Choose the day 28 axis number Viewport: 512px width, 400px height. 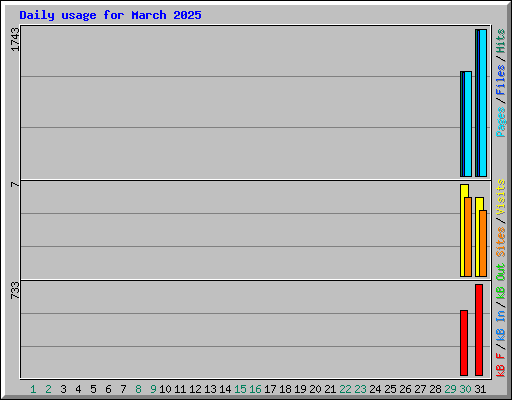(x=435, y=389)
